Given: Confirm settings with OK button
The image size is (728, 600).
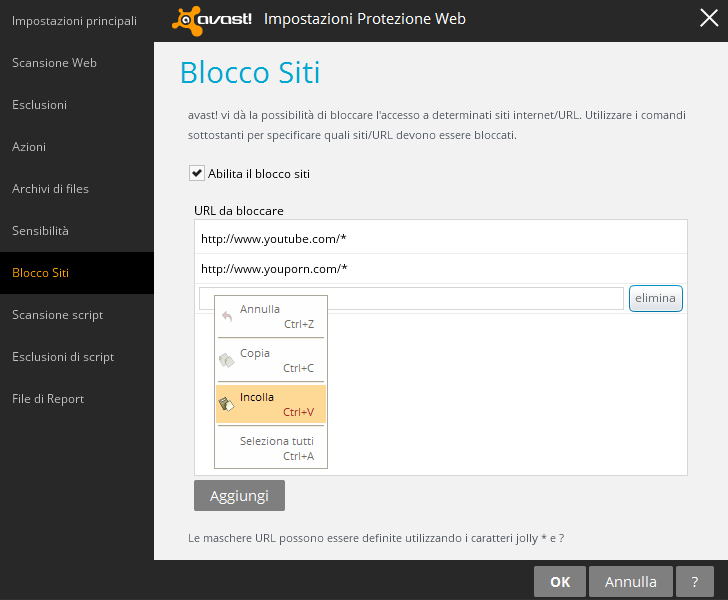Looking at the screenshot, I should tap(560, 581).
